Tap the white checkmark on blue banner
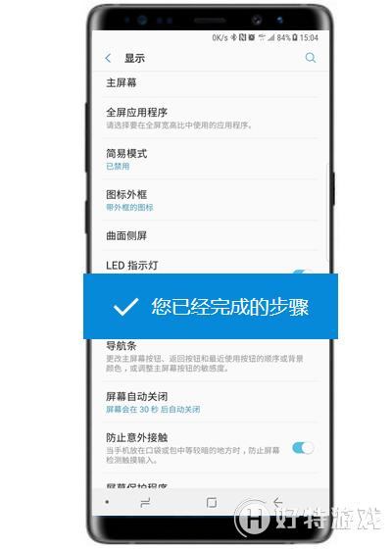Image resolution: width=392 pixels, height=549 pixels. pos(126,306)
